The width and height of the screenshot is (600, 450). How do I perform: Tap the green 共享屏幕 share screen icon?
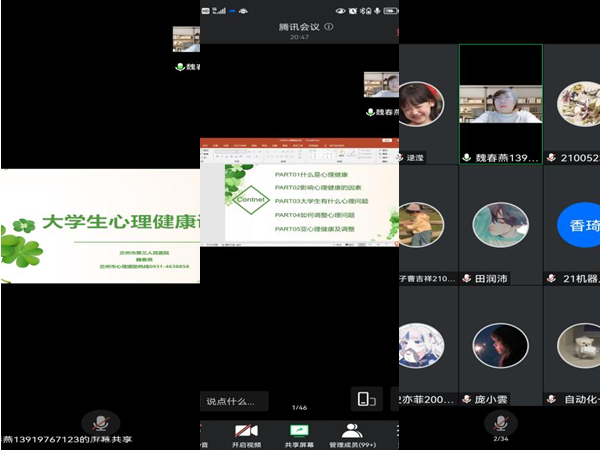298,429
